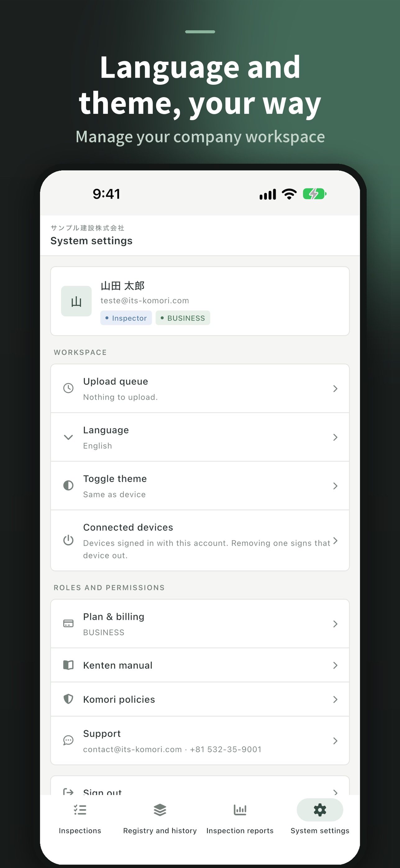The height and width of the screenshot is (868, 400).
Task: Tap the 山 avatar tile
Action: tap(76, 301)
